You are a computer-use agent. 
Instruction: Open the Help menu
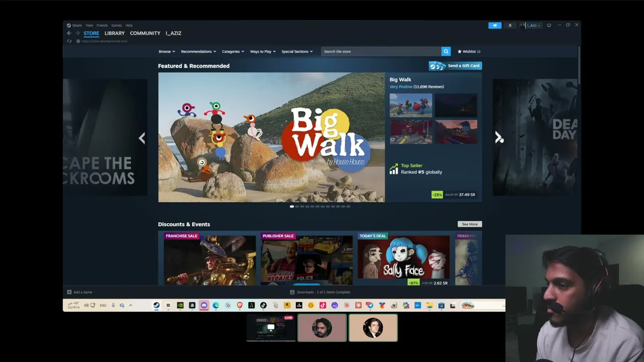(129, 25)
